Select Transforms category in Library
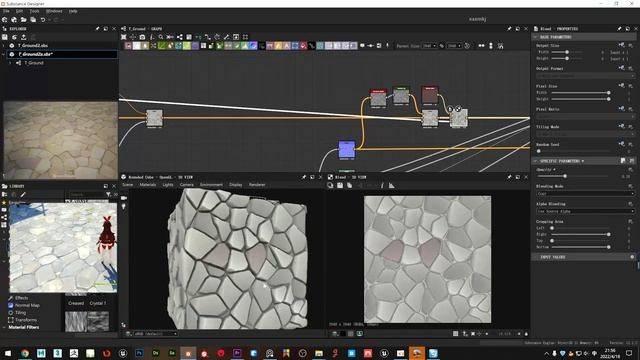 [25, 320]
